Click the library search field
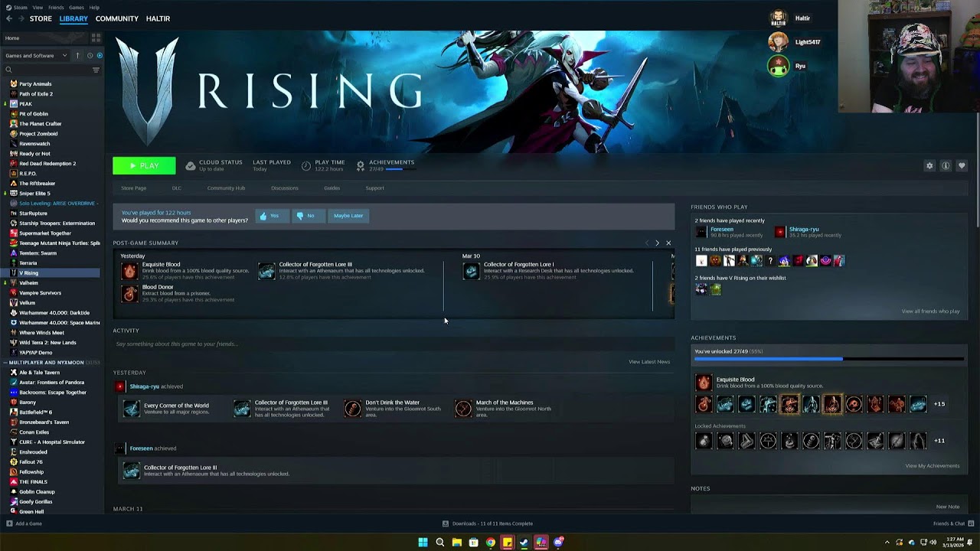980x551 pixels. pyautogui.click(x=47, y=70)
